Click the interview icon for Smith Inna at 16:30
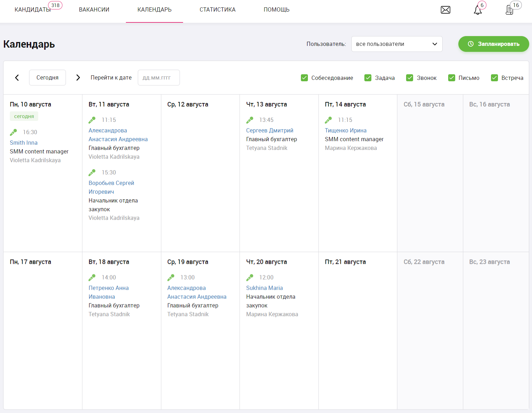The height and width of the screenshot is (413, 532). 13,132
